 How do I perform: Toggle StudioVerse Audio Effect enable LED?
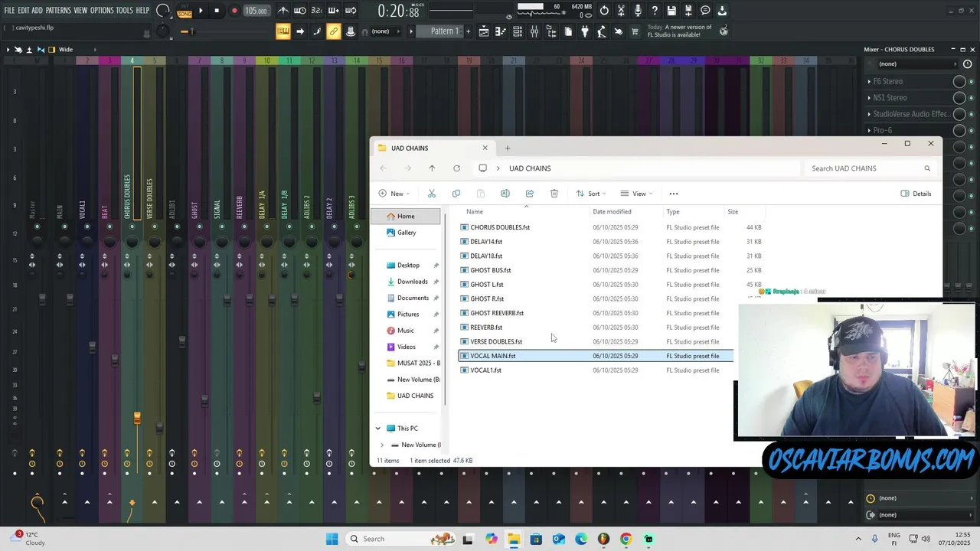(973, 114)
